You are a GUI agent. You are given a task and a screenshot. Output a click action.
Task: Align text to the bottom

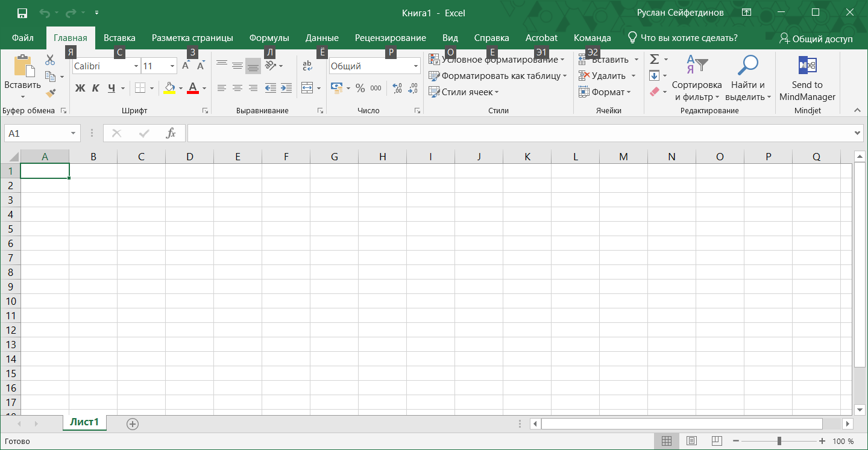pos(253,66)
